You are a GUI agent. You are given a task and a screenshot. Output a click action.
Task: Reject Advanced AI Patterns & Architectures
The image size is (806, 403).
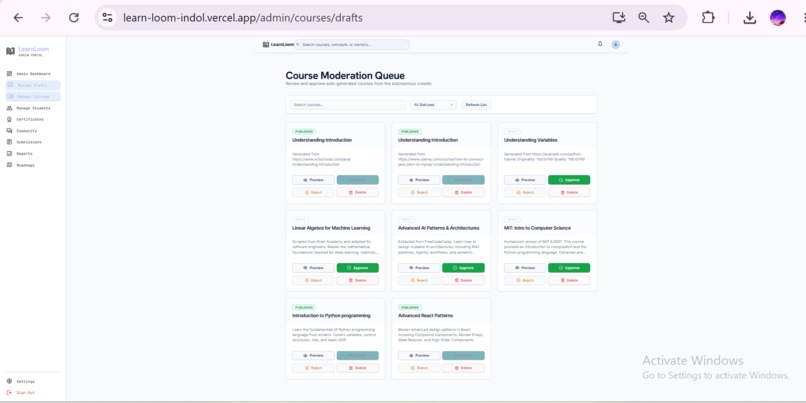point(419,280)
